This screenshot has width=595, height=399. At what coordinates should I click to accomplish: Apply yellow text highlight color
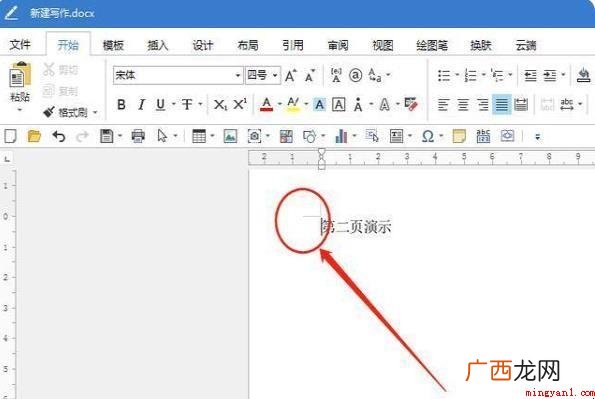coord(293,104)
